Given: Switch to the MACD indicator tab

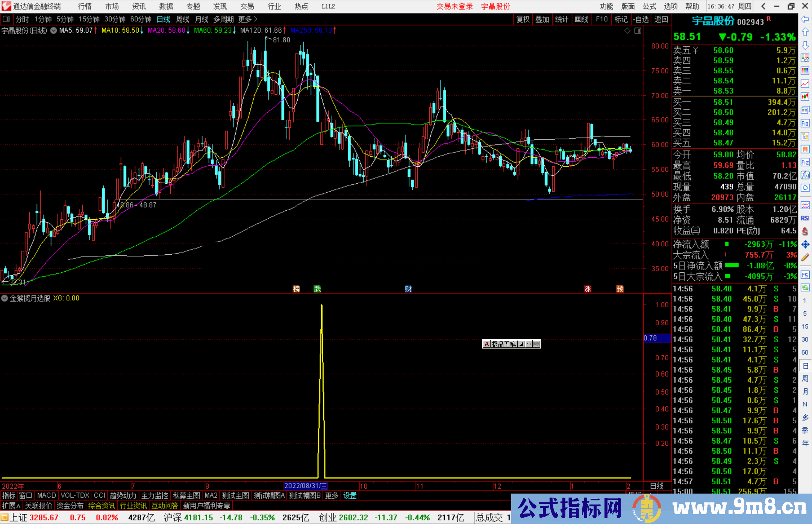Looking at the screenshot, I should pos(47,495).
